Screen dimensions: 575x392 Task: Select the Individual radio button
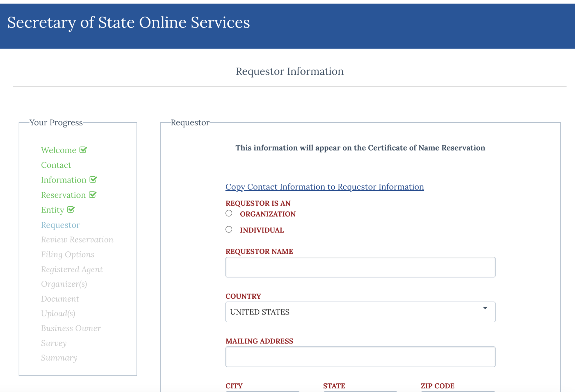(229, 230)
